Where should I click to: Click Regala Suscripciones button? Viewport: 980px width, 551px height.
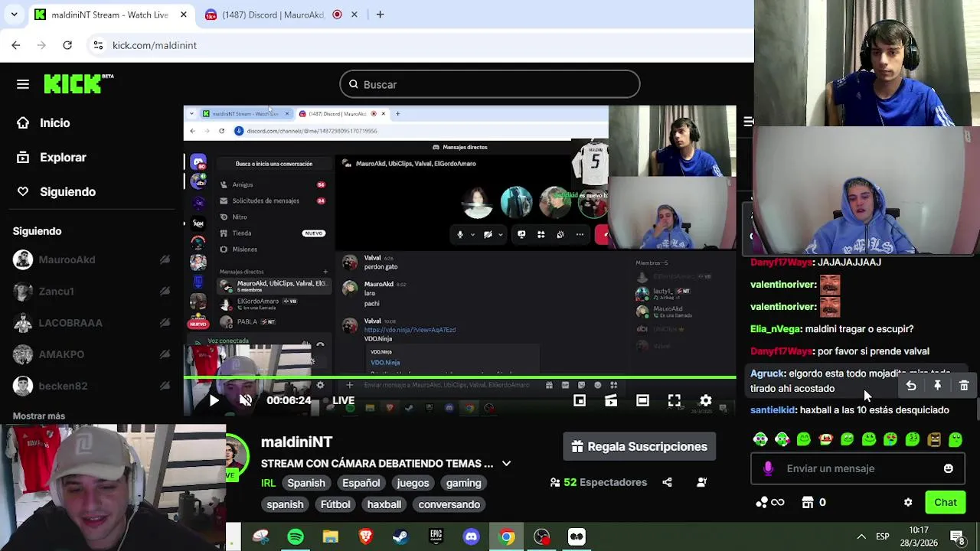(x=639, y=446)
